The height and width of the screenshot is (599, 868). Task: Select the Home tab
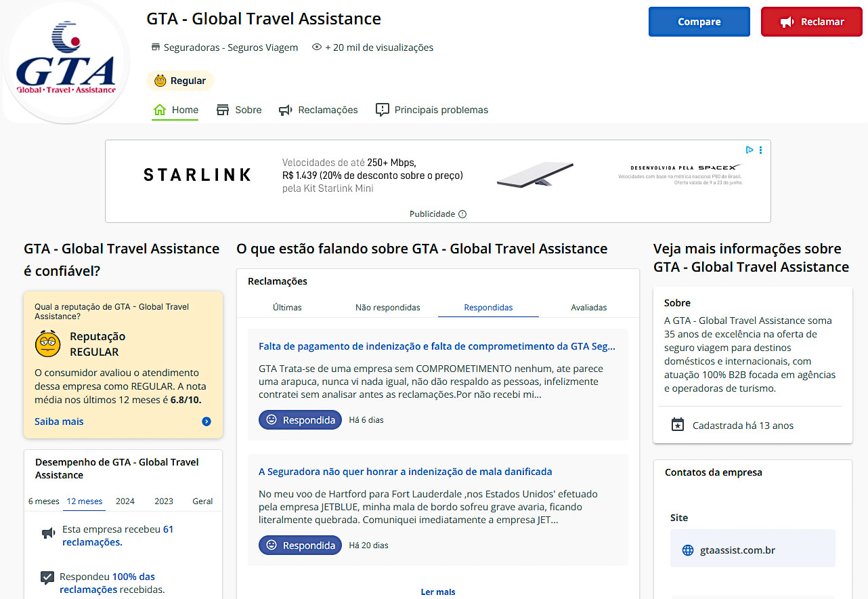(175, 110)
